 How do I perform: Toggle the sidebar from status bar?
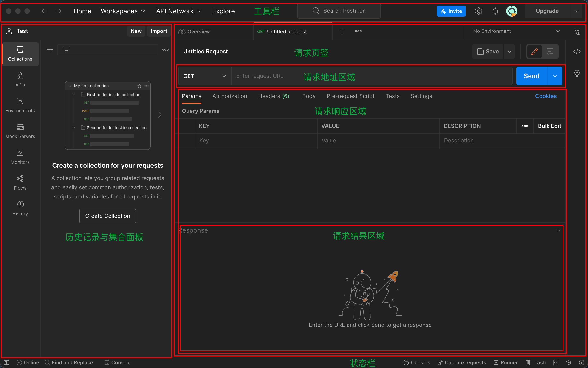[7, 362]
